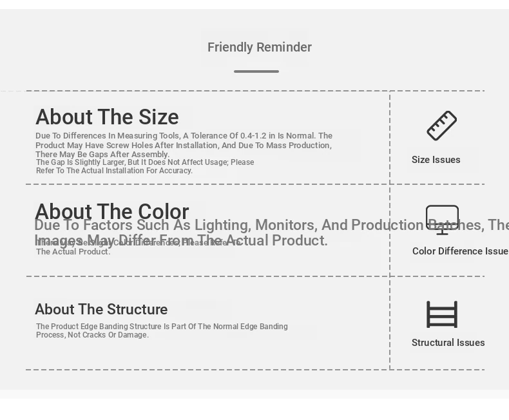Select the Color Difference Issue label
Viewport: 509px width, 420px height.
coord(460,251)
